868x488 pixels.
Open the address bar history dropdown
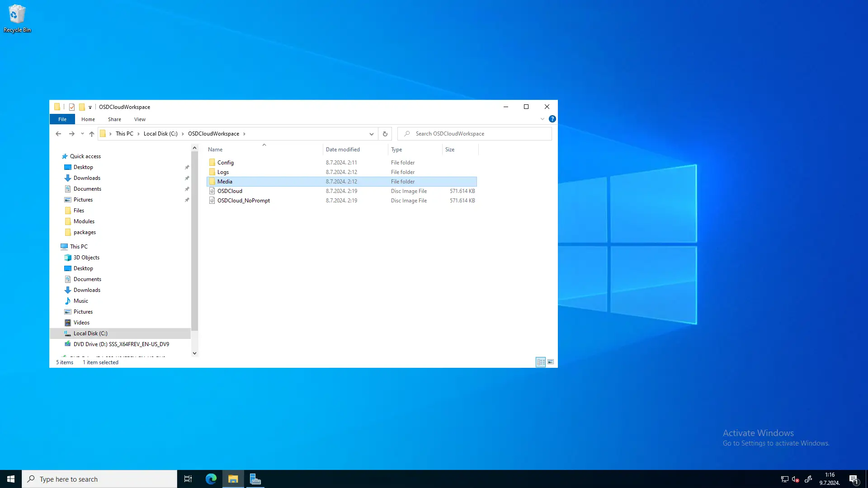372,134
